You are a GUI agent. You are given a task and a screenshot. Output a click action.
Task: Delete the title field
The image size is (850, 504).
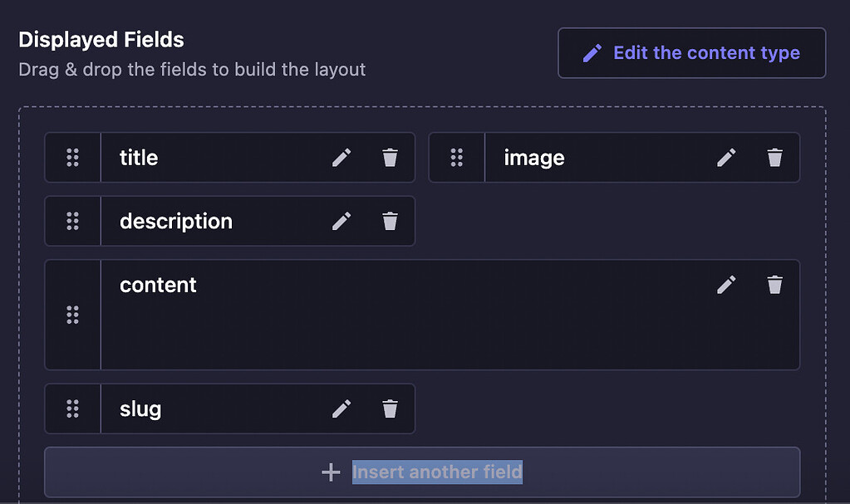tap(389, 157)
